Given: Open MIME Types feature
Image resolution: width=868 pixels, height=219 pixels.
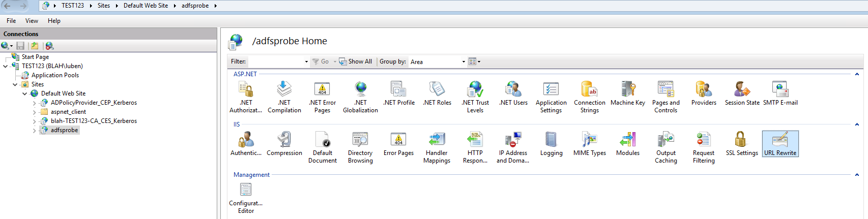Looking at the screenshot, I should (590, 144).
